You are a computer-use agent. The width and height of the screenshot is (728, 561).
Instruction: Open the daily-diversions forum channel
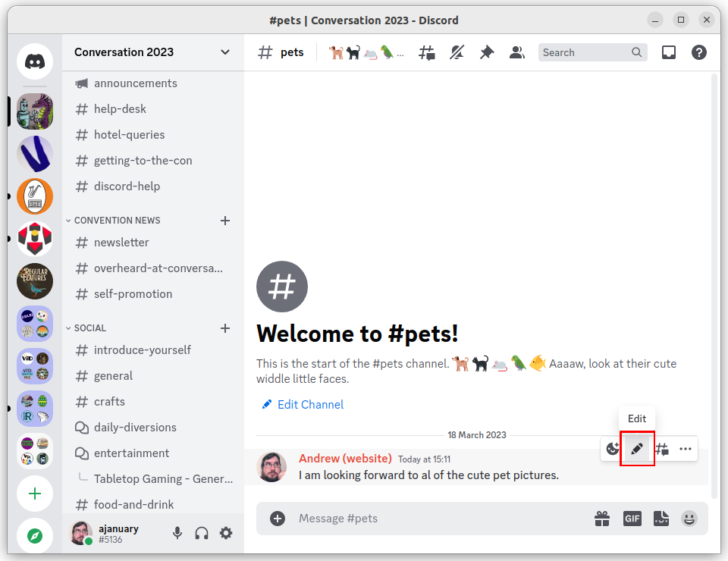(x=153, y=428)
